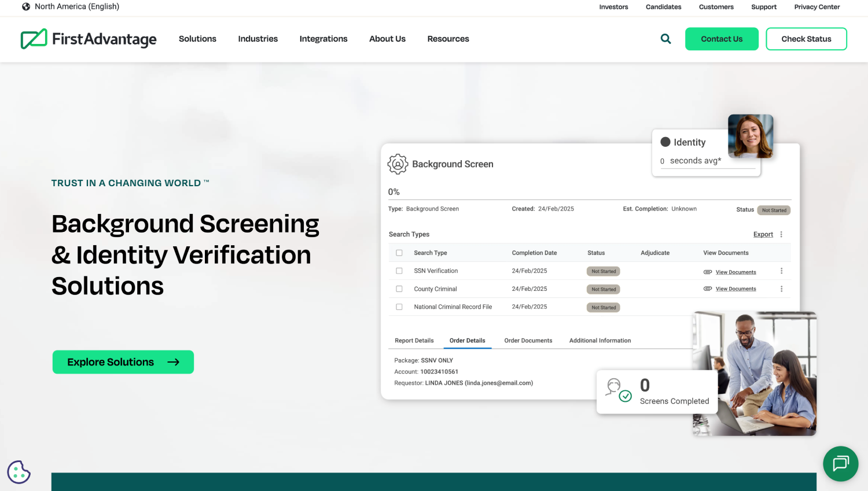The width and height of the screenshot is (868, 491).
Task: Open the Investors link
Action: click(613, 7)
